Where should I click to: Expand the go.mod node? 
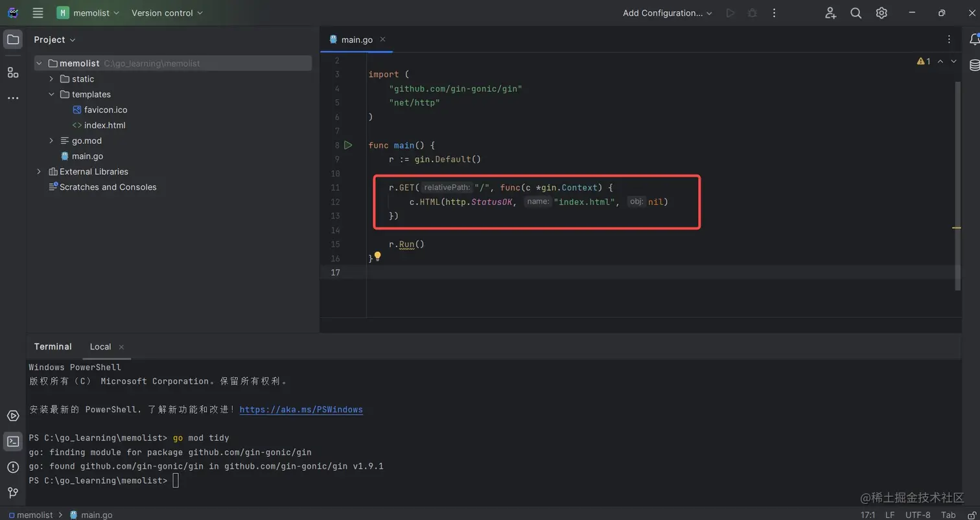(51, 141)
